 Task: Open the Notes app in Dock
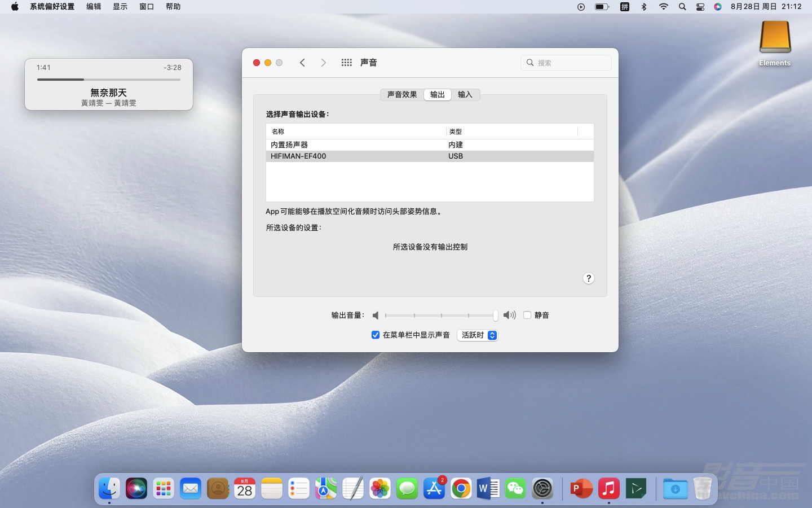[x=272, y=488]
